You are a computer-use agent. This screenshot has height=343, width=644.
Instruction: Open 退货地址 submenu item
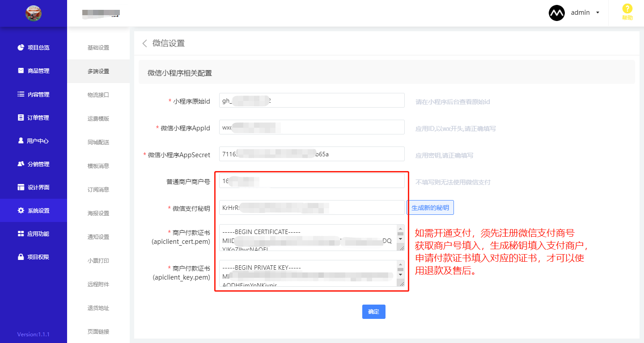pos(98,308)
